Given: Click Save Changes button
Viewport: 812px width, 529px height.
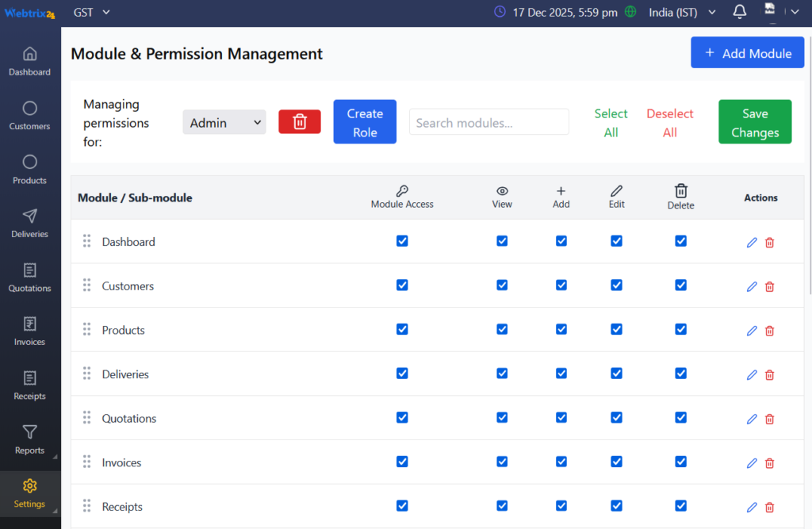Looking at the screenshot, I should (755, 122).
